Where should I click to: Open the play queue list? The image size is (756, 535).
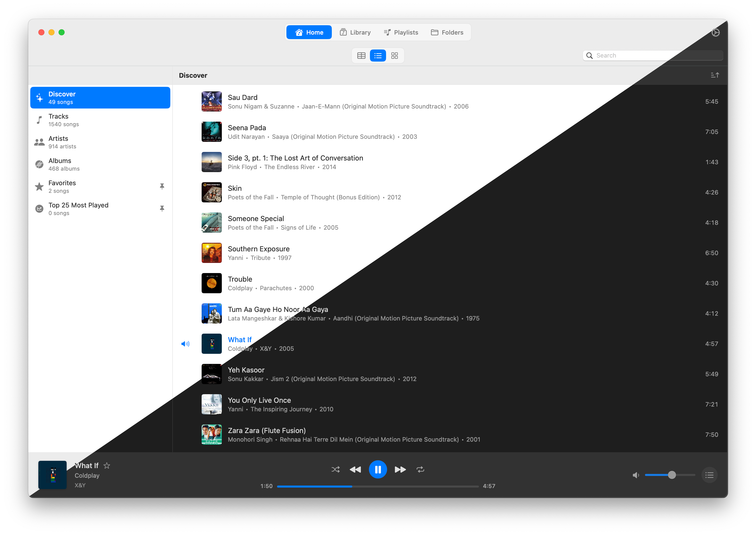click(x=709, y=475)
